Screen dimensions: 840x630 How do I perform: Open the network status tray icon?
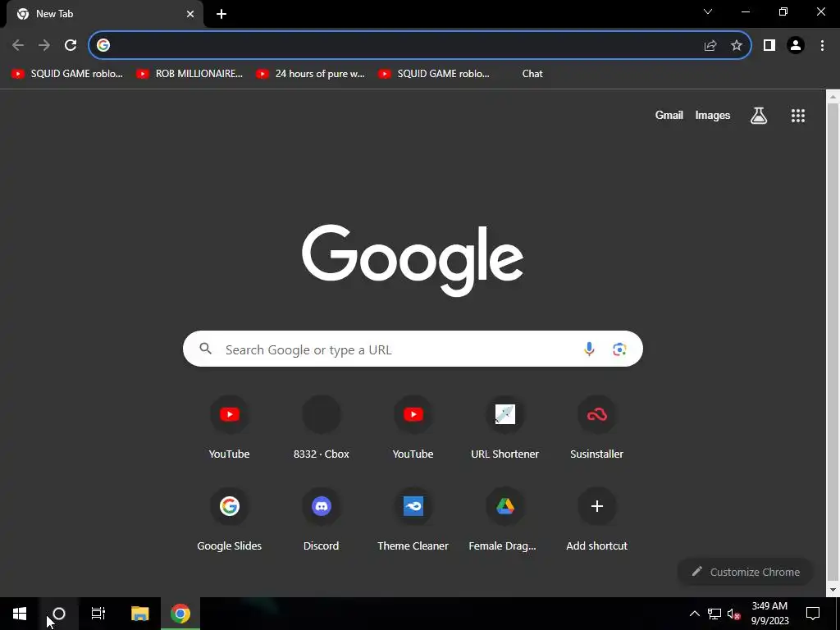pos(714,614)
